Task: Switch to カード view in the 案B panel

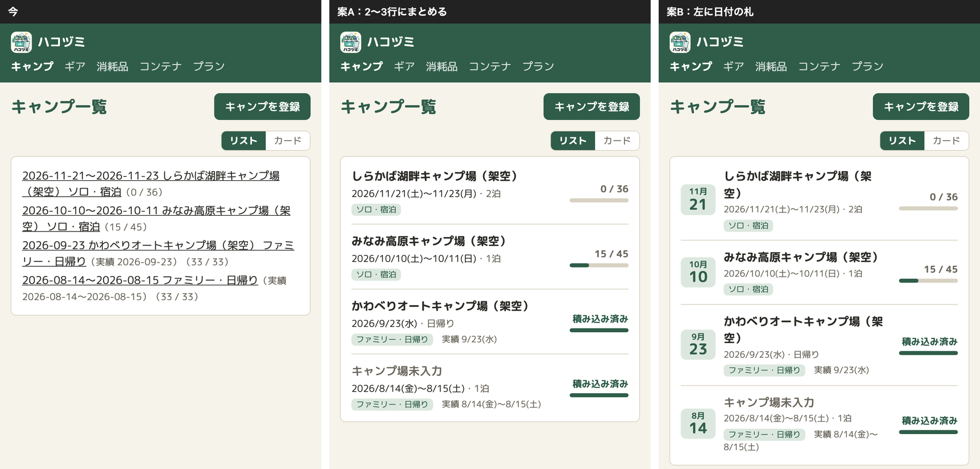Action: pyautogui.click(x=946, y=141)
